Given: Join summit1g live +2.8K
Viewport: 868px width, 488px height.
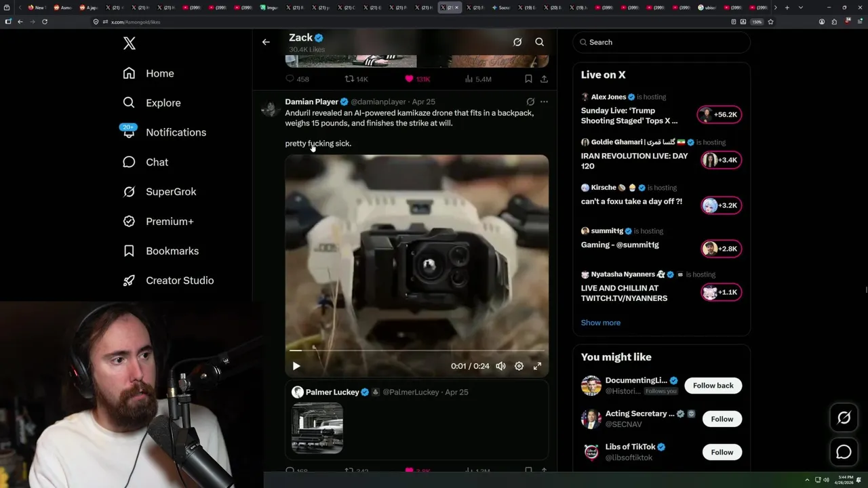Looking at the screenshot, I should click(721, 249).
